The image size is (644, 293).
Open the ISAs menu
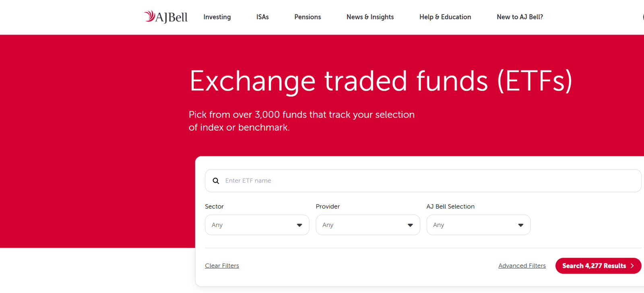[x=262, y=17]
